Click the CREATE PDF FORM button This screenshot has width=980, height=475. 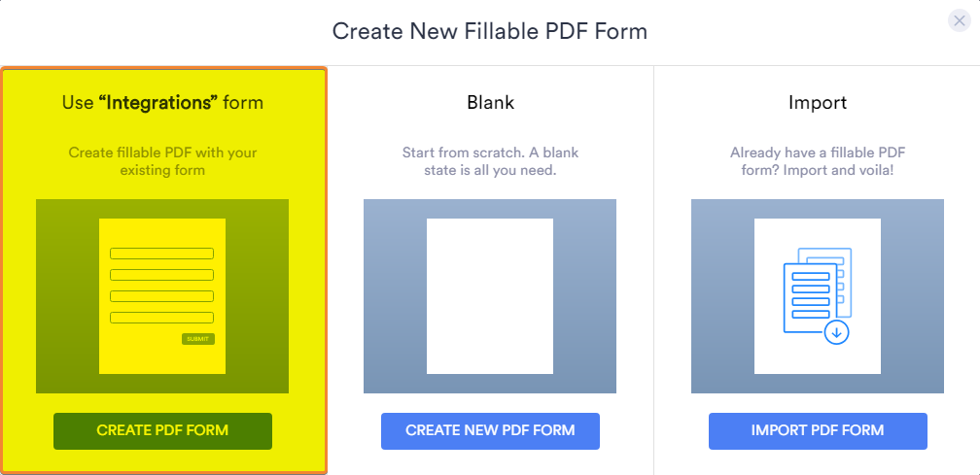[x=162, y=430]
